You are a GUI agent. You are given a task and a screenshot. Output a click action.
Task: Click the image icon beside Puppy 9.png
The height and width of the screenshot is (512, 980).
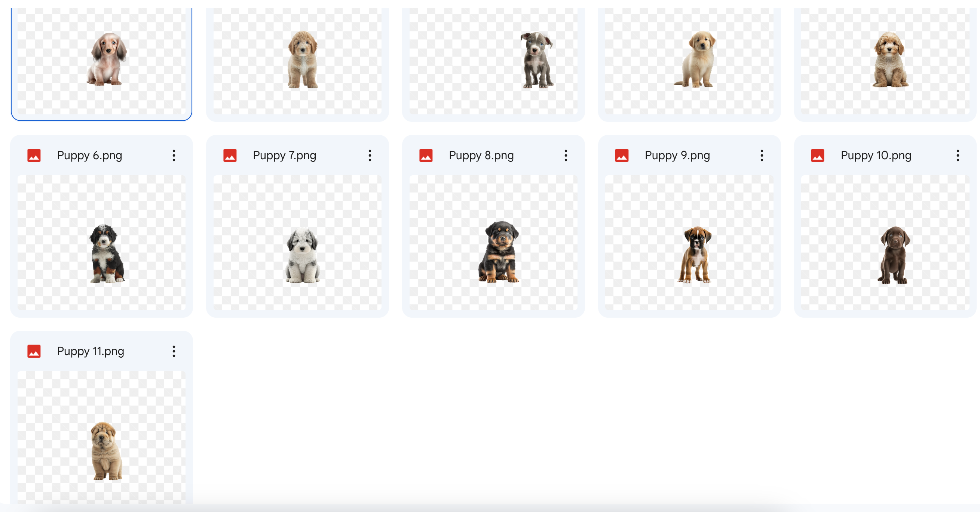click(x=622, y=155)
